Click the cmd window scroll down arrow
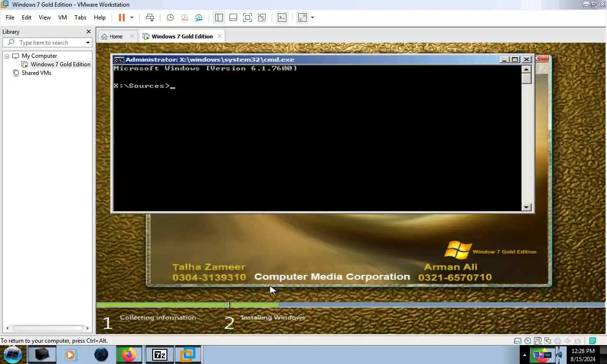 coord(526,207)
